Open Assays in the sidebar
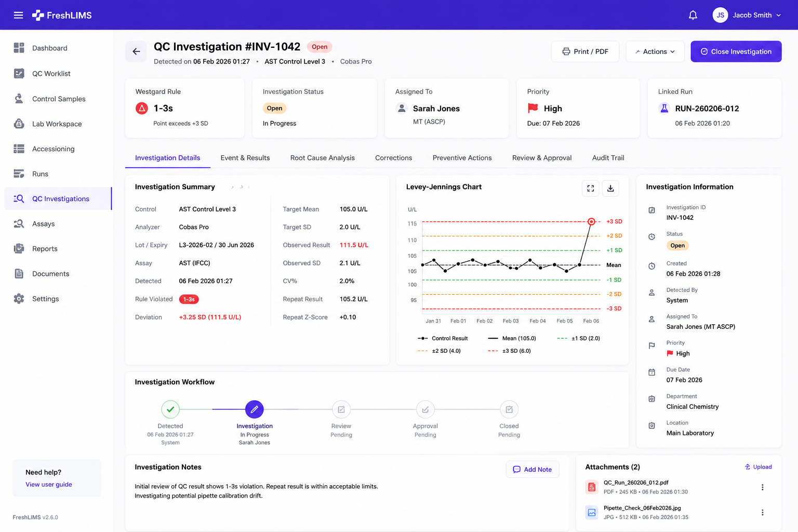The width and height of the screenshot is (798, 532). pyautogui.click(x=58, y=223)
